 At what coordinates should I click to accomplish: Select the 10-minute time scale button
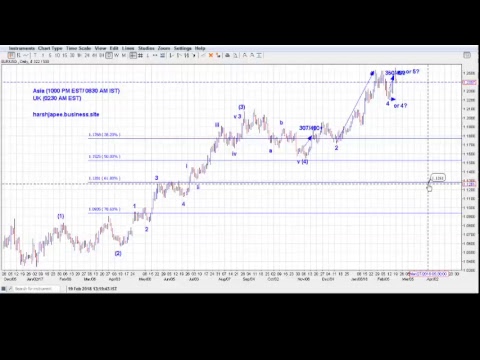(57, 55)
